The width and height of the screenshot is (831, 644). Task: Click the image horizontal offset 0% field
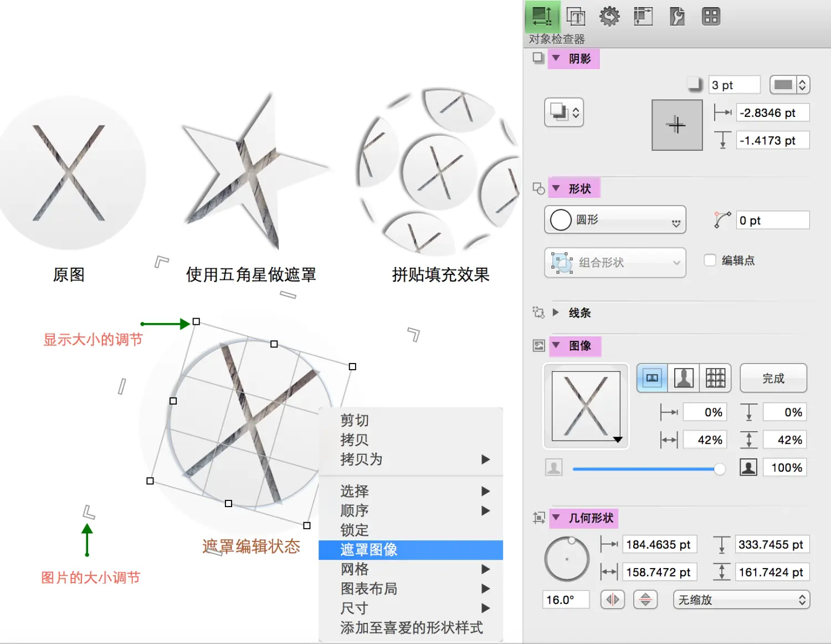pos(705,412)
